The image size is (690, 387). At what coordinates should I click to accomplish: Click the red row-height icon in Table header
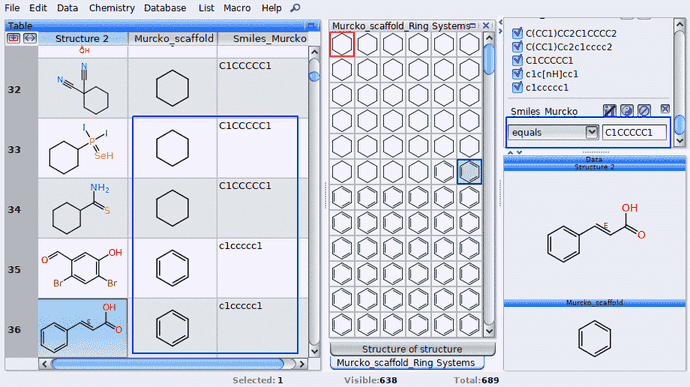[14, 38]
